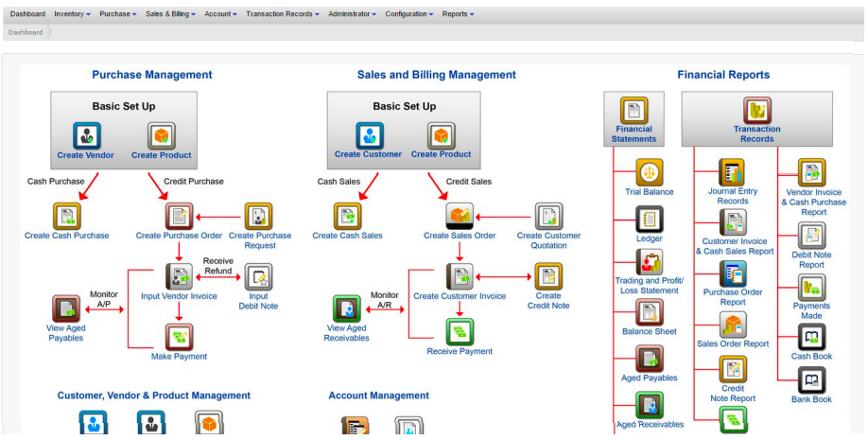Expand the Inventory dropdown menu
This screenshot has height=440, width=868.
coord(73,14)
